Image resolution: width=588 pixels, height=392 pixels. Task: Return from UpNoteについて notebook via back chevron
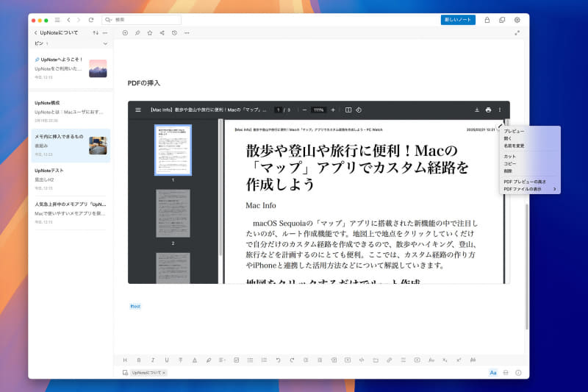pos(36,33)
